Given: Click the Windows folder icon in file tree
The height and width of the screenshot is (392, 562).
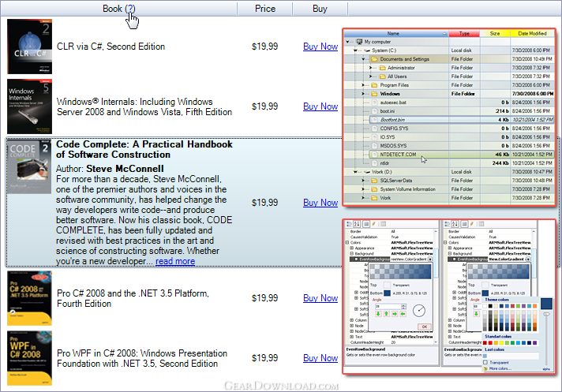Looking at the screenshot, I should click(x=375, y=94).
